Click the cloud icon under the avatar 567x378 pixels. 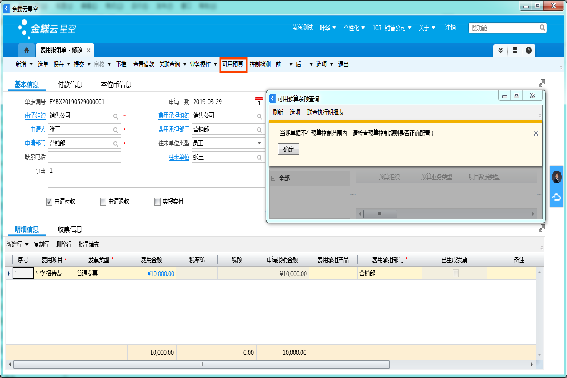tap(557, 197)
